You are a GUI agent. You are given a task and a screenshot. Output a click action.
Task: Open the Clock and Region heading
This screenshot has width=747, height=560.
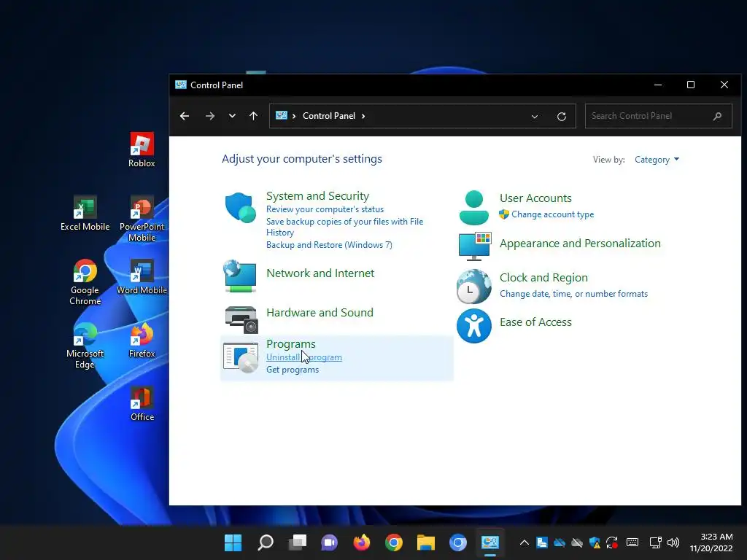pyautogui.click(x=543, y=278)
